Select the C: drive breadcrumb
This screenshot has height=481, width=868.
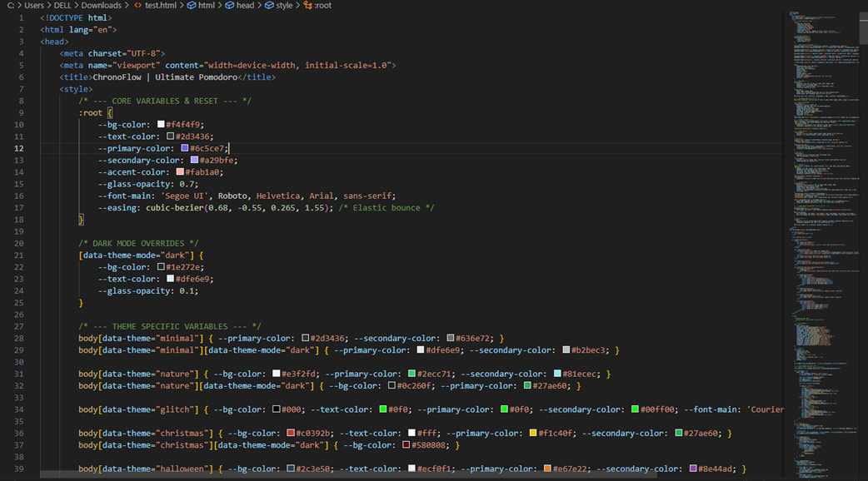11,5
